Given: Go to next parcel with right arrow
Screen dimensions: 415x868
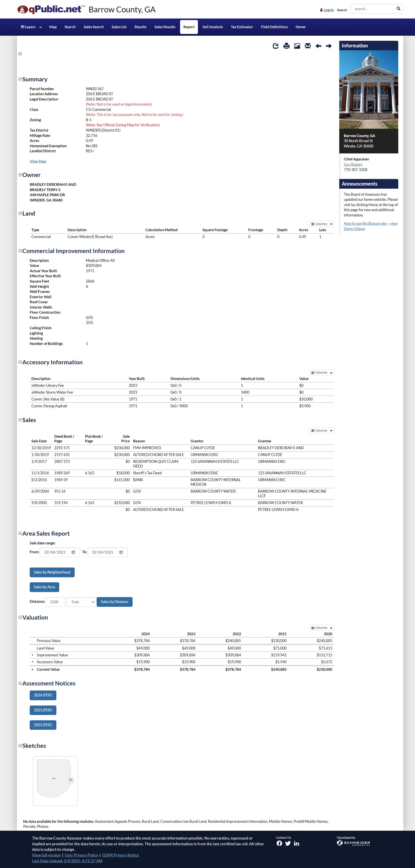Looking at the screenshot, I should coord(329,46).
